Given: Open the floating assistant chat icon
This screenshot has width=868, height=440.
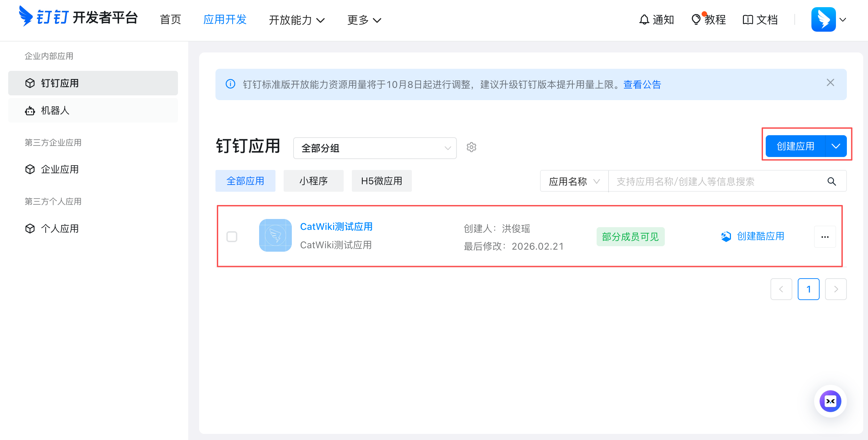Looking at the screenshot, I should pos(830,401).
